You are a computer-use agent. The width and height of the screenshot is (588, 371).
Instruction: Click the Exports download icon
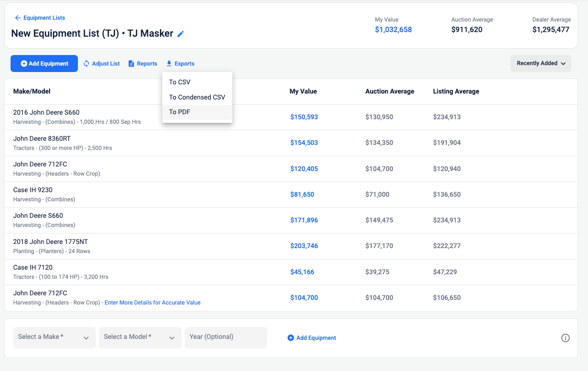point(169,64)
